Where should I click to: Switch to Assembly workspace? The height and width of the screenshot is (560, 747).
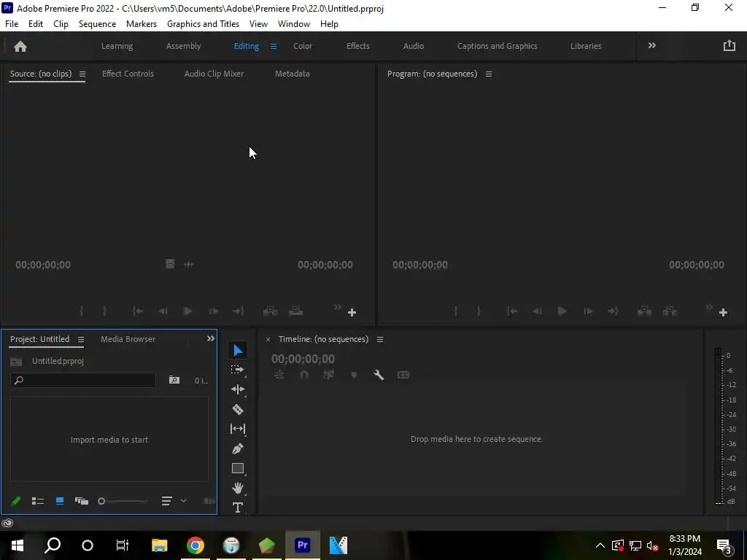tap(183, 46)
